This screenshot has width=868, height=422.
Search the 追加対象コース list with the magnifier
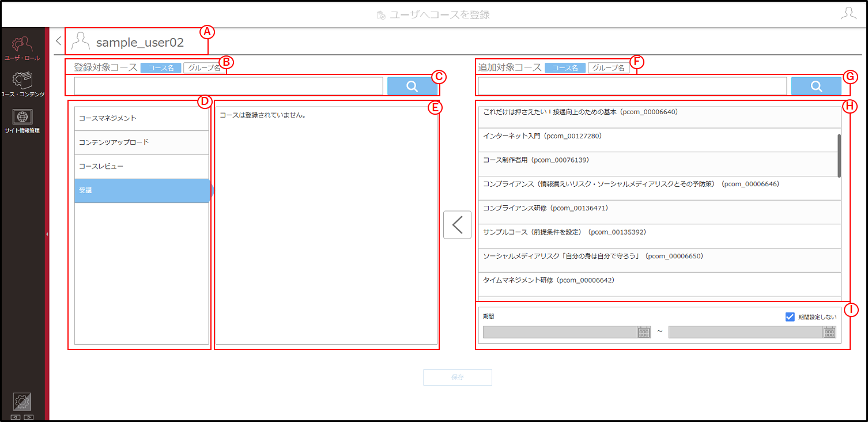coord(816,86)
